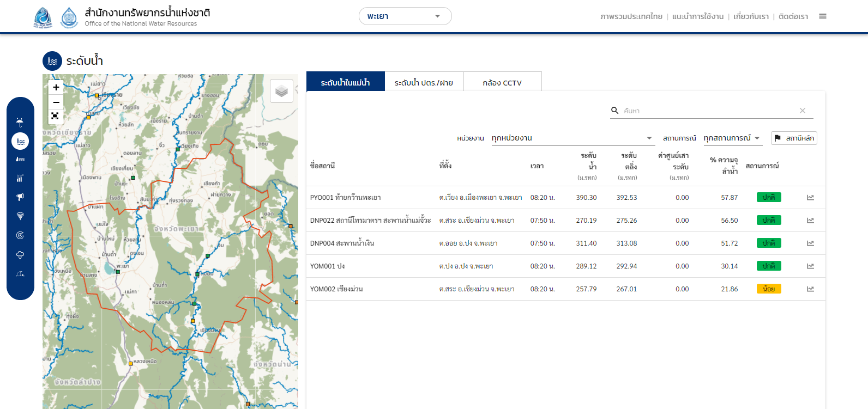Select row YOM002 เชียงม่วน
The height and width of the screenshot is (409, 868).
coord(566,289)
